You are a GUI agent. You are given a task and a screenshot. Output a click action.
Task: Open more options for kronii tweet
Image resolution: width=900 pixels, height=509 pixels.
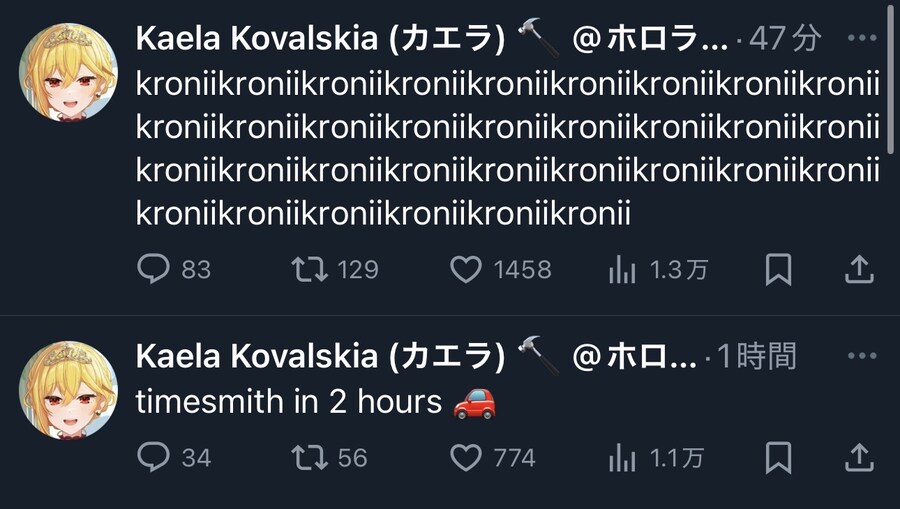click(861, 39)
